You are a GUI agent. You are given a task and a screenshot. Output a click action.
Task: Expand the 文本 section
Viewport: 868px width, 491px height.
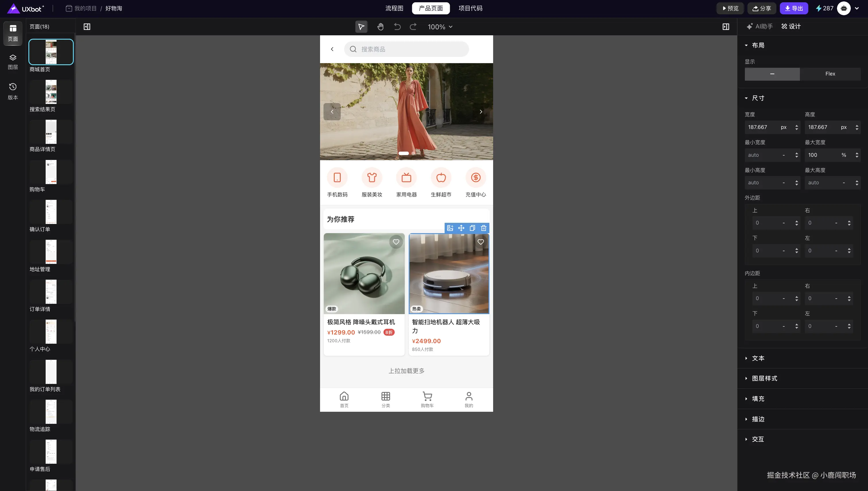point(758,358)
